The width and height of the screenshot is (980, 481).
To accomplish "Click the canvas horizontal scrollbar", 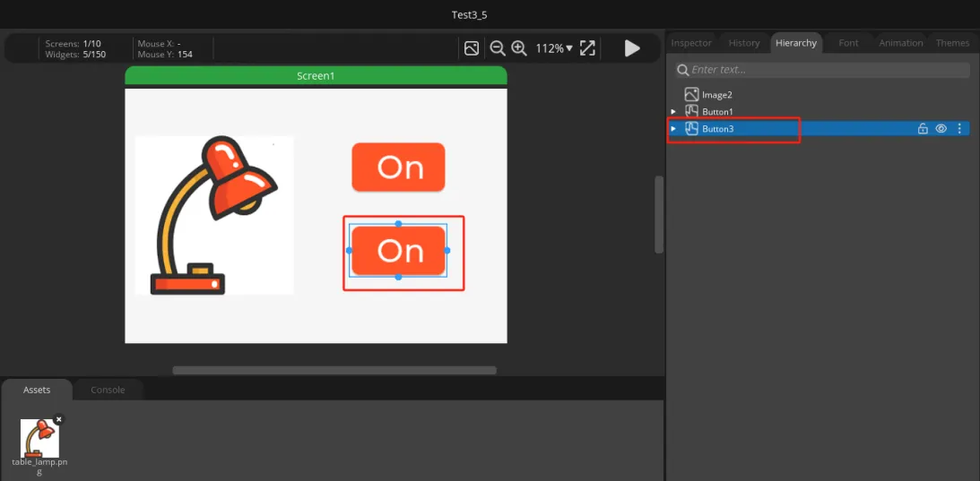I will click(334, 371).
